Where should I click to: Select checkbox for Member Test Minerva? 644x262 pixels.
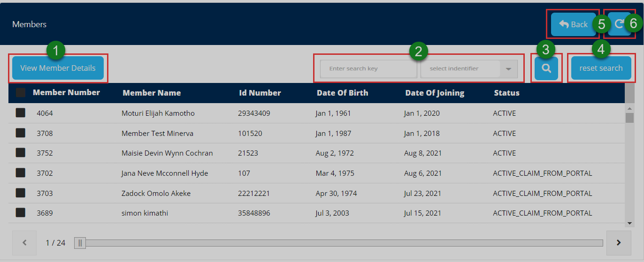tap(21, 133)
